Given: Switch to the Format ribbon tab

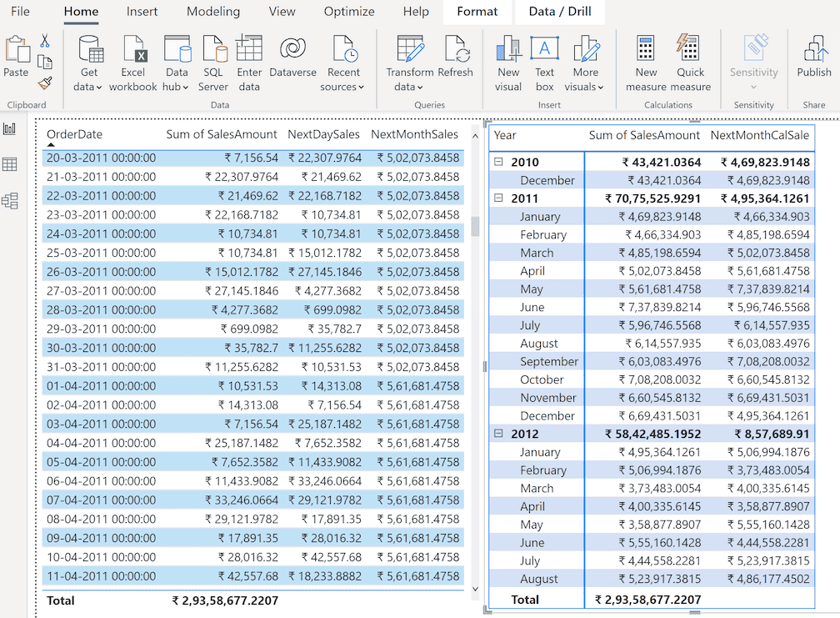Looking at the screenshot, I should (477, 12).
